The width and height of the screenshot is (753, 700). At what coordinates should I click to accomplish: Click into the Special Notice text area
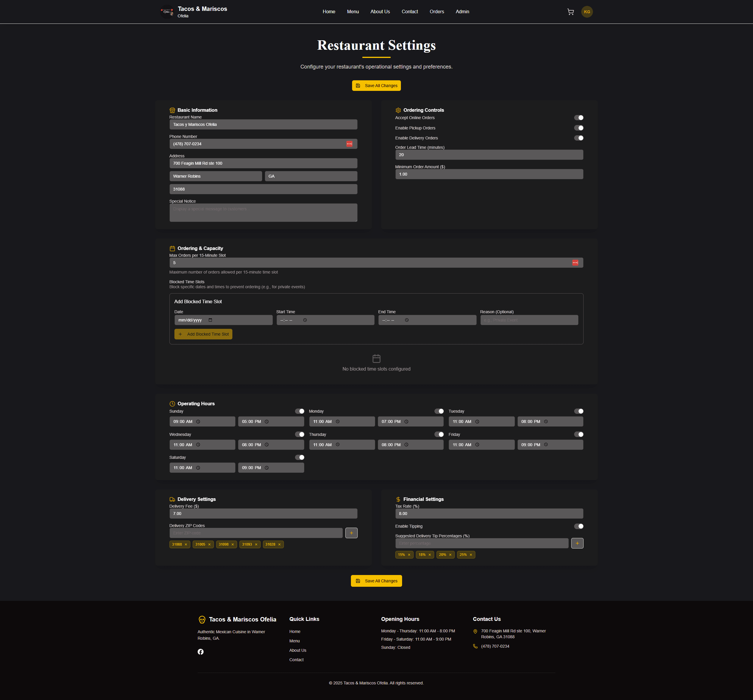tap(263, 213)
